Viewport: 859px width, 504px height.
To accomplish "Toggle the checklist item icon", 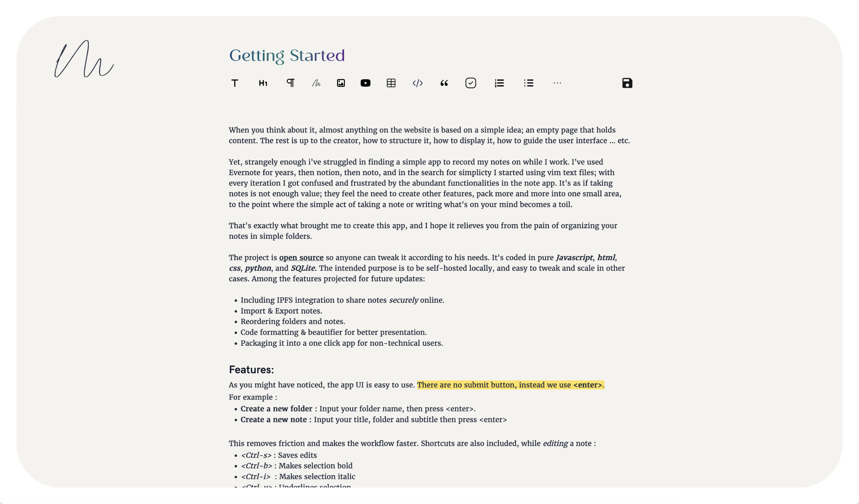I will (x=471, y=83).
